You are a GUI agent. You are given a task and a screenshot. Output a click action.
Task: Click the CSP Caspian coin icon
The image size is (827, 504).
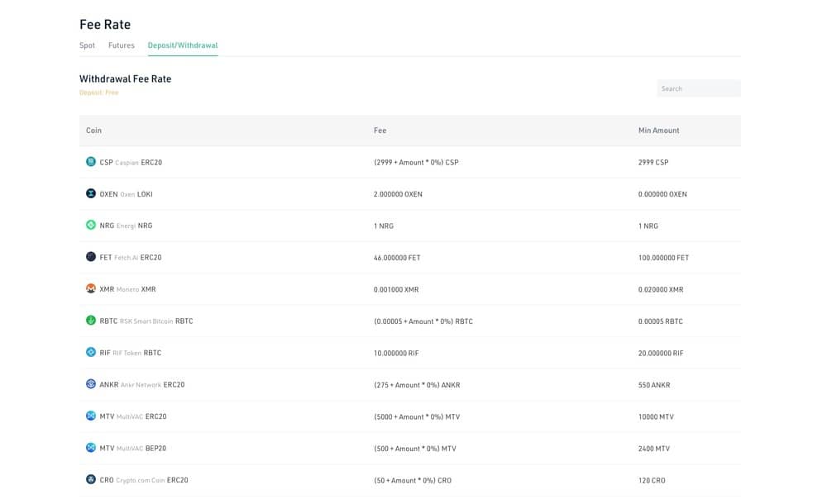point(91,162)
